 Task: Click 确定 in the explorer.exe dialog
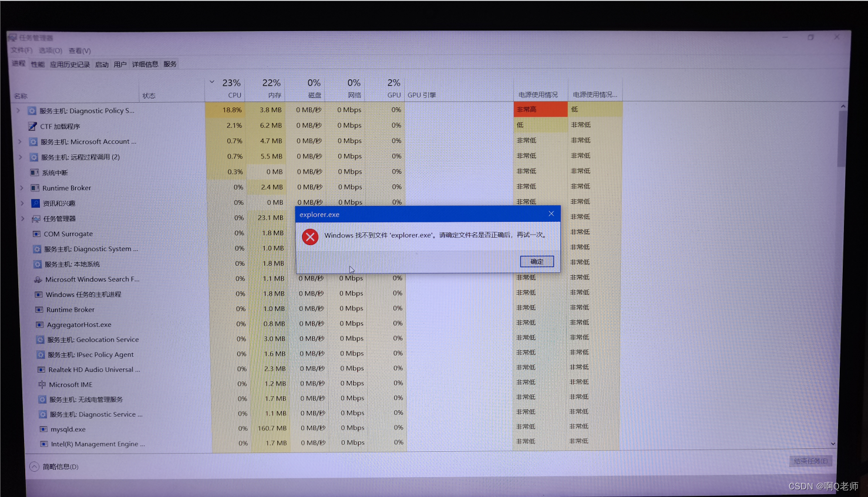537,262
